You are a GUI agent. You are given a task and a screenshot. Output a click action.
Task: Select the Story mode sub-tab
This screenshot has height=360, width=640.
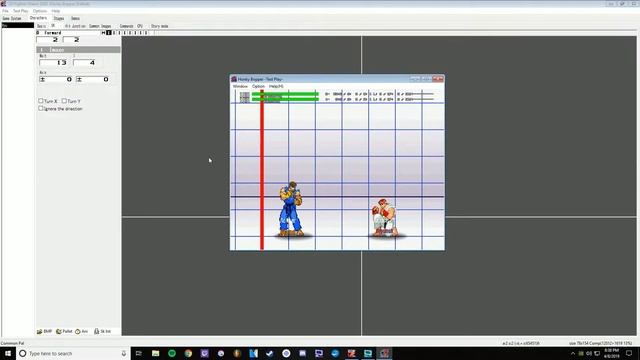(x=160, y=26)
